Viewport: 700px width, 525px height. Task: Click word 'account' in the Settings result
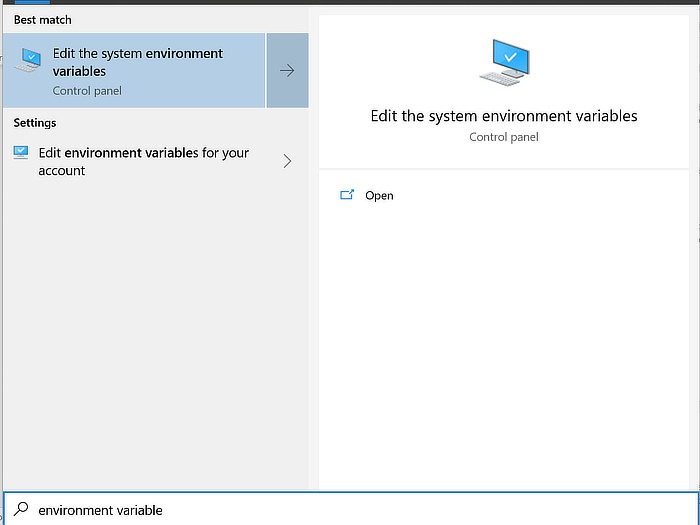62,171
